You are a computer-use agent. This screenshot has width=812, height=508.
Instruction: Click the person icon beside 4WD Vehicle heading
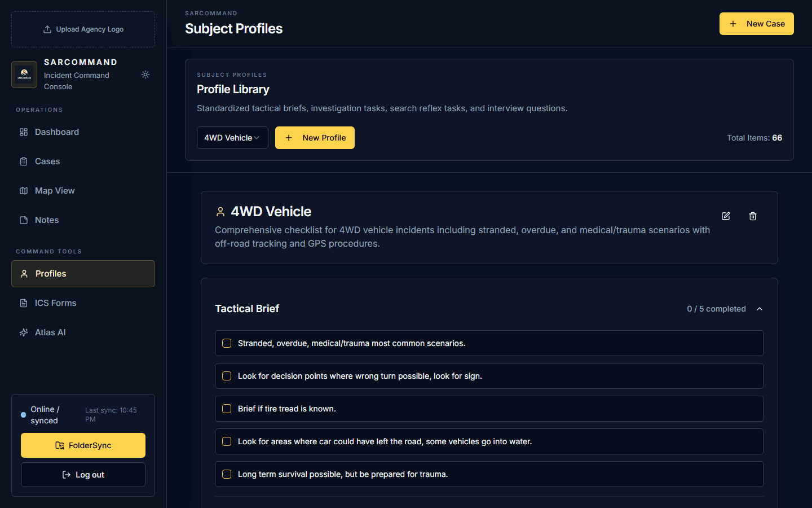tap(220, 212)
